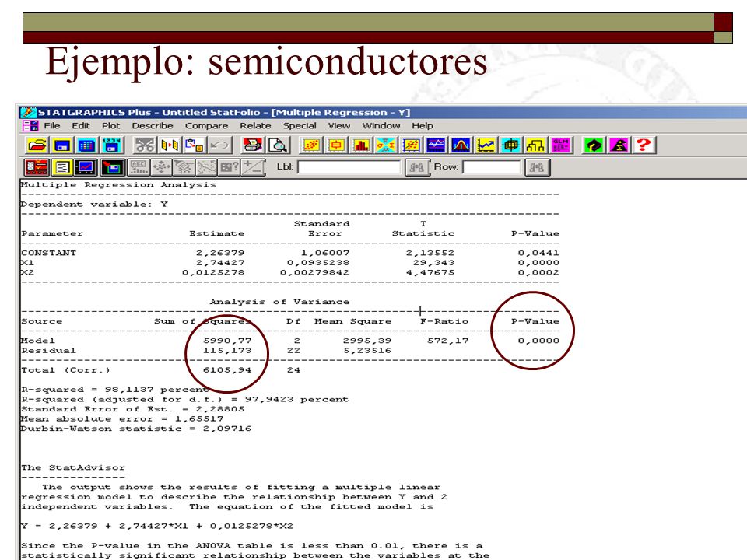Click the greyed plus/minus icon
The height and width of the screenshot is (560, 747).
pos(252,167)
